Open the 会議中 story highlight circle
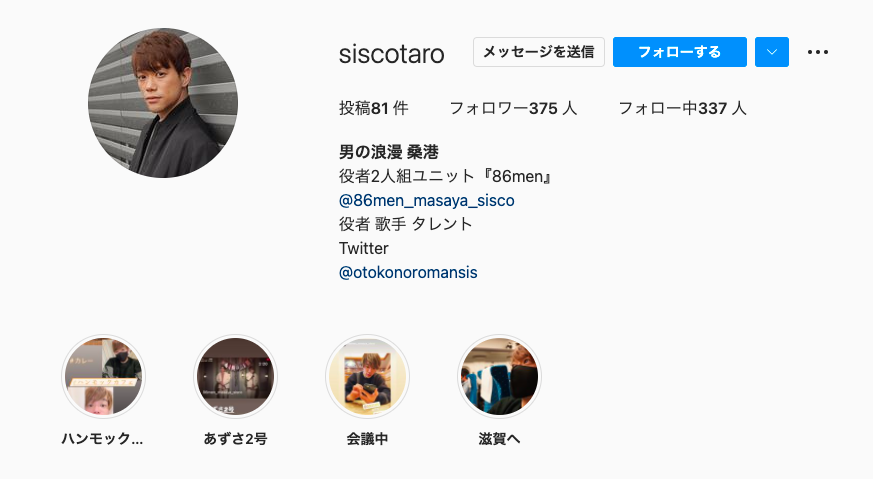The height and width of the screenshot is (479, 873). [367, 377]
